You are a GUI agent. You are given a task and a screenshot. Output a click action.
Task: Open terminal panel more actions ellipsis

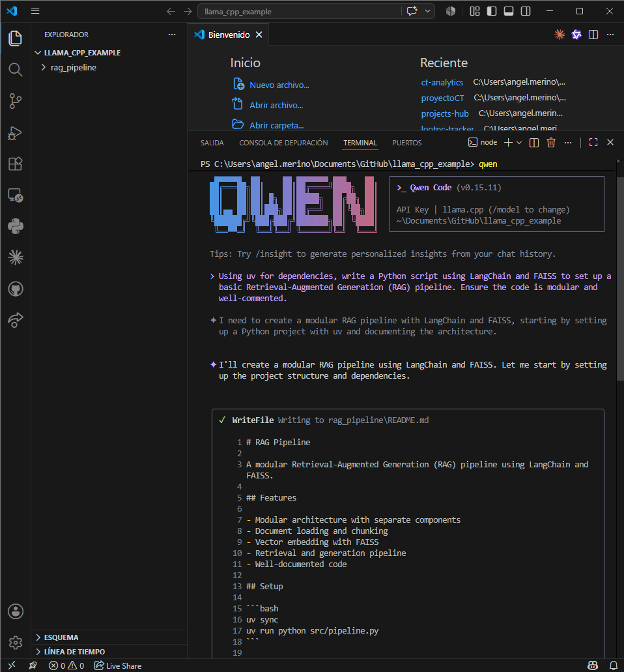(x=568, y=143)
